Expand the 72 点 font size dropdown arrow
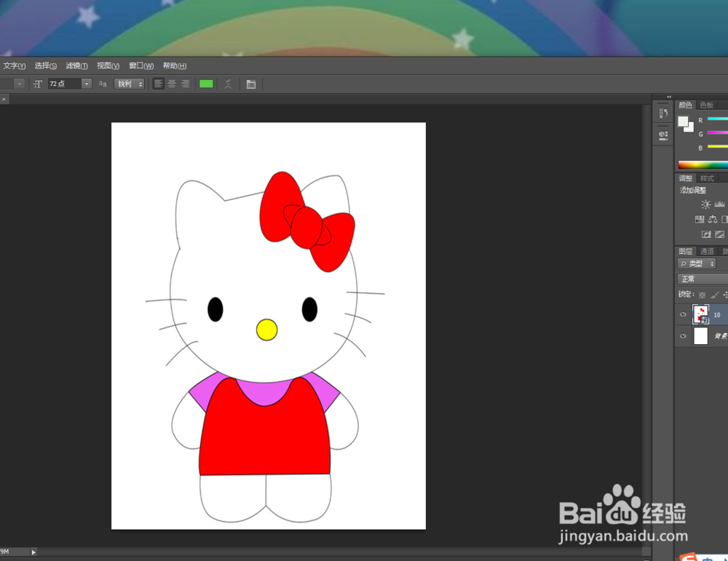This screenshot has height=561, width=728. coord(87,84)
